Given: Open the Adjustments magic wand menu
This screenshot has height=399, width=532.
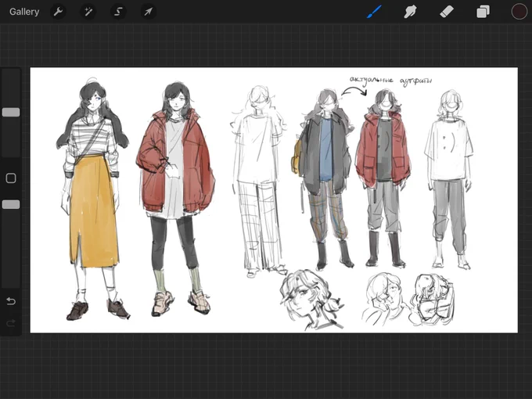Looking at the screenshot, I should 88,12.
